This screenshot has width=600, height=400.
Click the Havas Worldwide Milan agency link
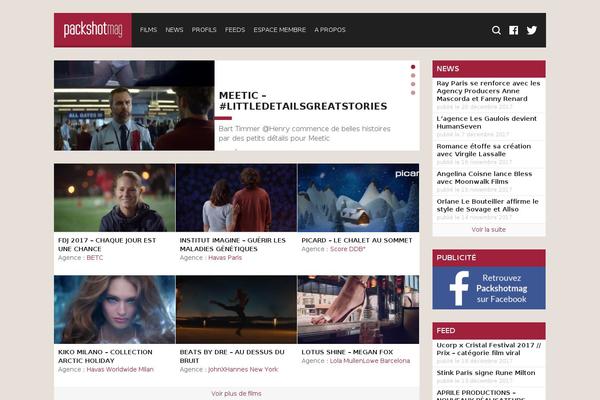pyautogui.click(x=120, y=369)
